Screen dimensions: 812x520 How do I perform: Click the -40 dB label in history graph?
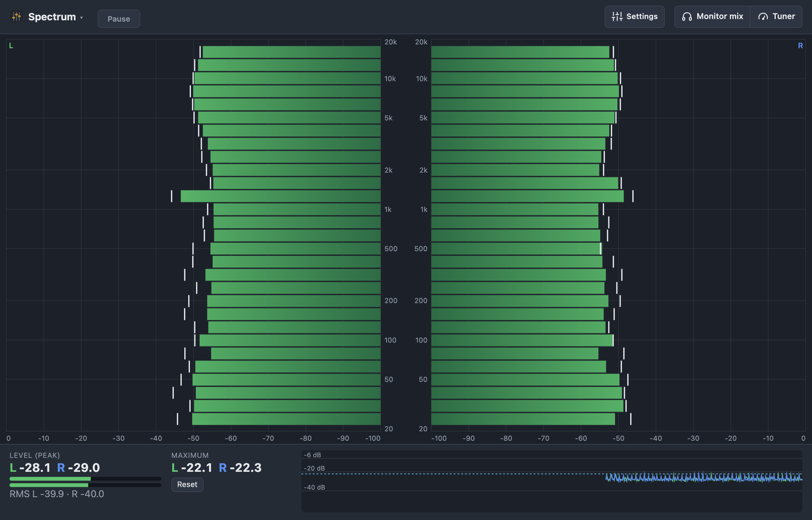tap(315, 488)
